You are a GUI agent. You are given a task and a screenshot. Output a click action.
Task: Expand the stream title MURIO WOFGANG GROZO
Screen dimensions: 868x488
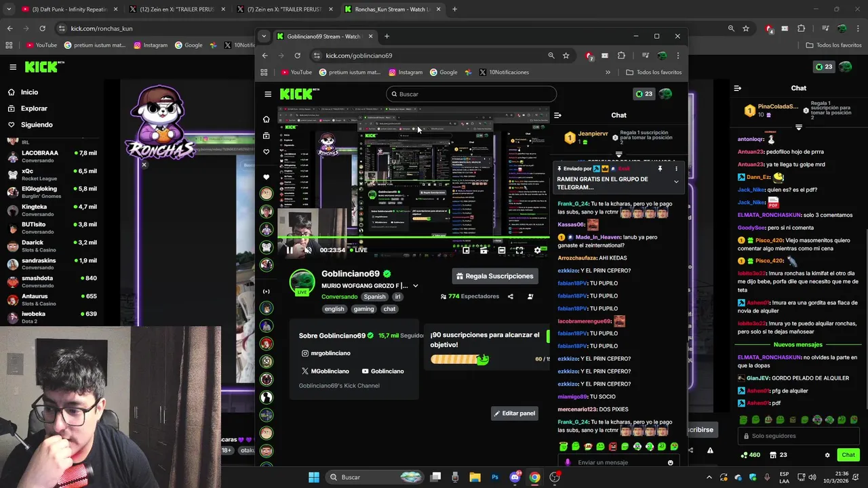click(416, 286)
